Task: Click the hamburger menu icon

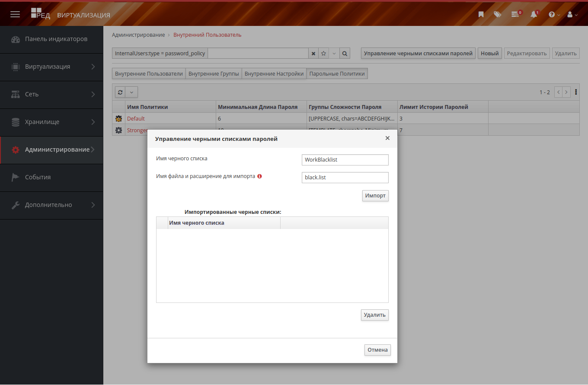Action: (x=15, y=14)
